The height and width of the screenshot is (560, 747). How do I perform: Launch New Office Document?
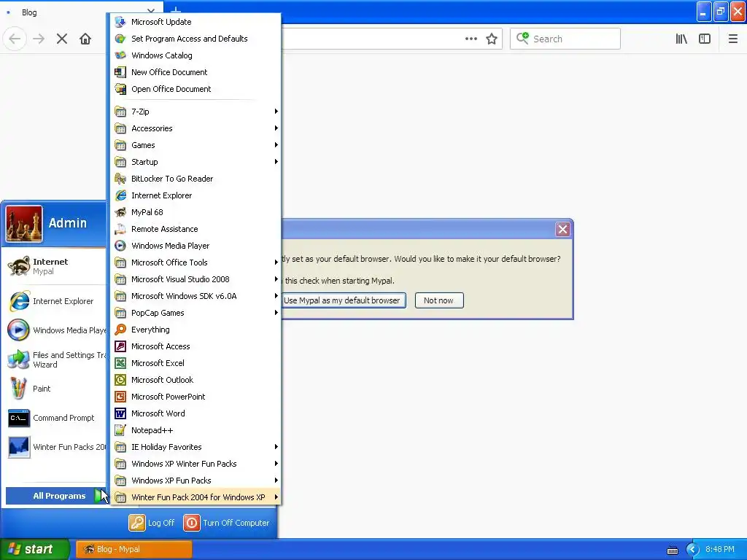196,72
